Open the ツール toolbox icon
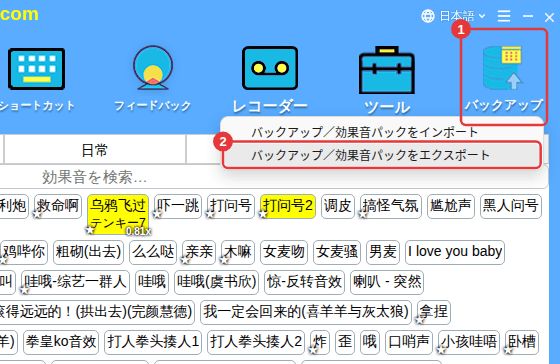560x364 pixels. [387, 70]
